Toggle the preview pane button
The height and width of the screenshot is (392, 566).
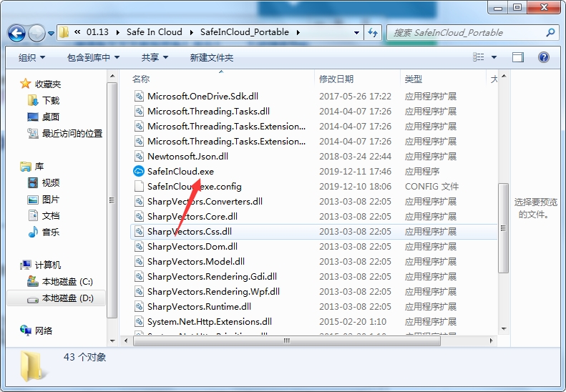517,57
